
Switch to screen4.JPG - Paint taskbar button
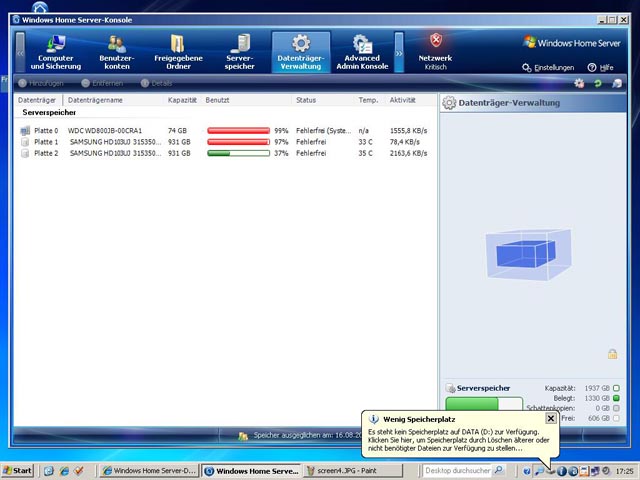(352, 471)
